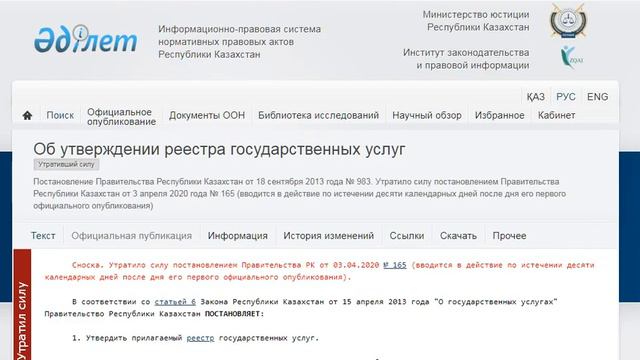The width and height of the screenshot is (640, 360).
Task: Select Официальная публикация tab
Action: click(131, 236)
